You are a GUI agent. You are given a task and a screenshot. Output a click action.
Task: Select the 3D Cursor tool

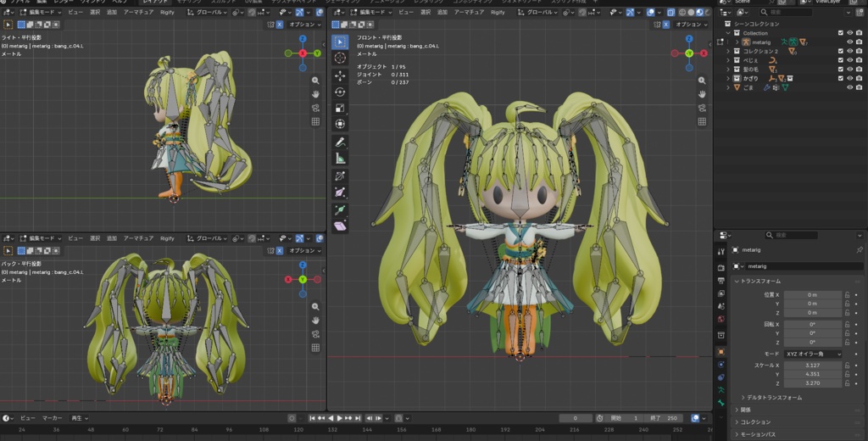340,58
